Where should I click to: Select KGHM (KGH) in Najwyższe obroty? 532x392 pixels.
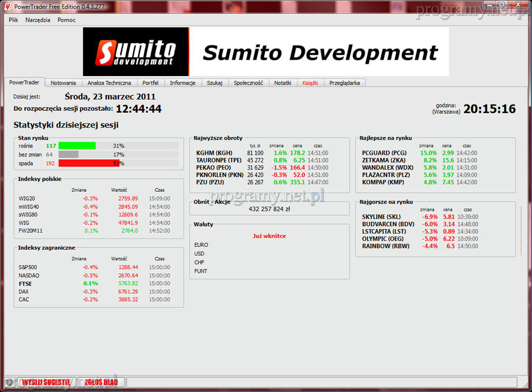(x=214, y=153)
